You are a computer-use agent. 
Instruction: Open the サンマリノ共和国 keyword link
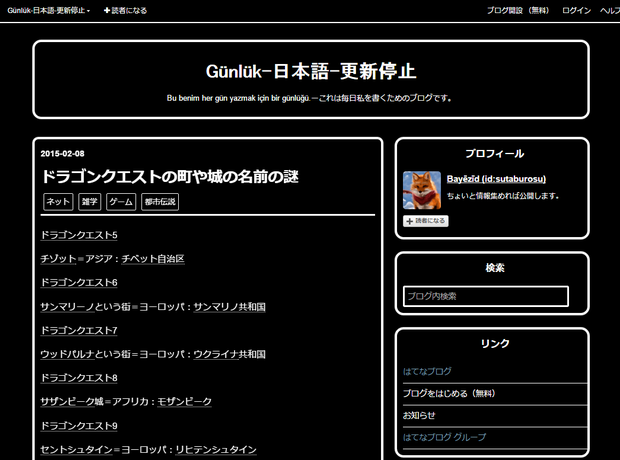click(229, 307)
